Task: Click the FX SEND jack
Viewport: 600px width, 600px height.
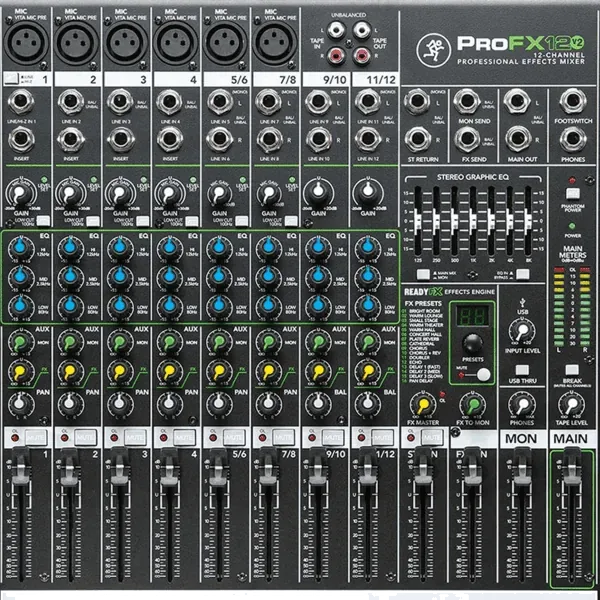Action: [467, 139]
